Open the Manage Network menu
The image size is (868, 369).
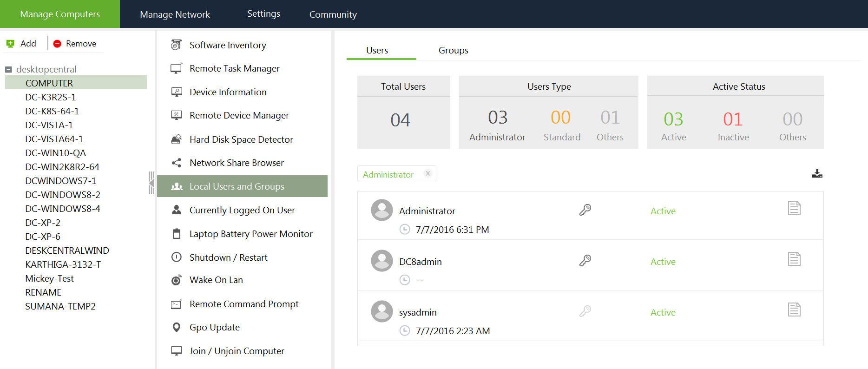click(x=175, y=14)
